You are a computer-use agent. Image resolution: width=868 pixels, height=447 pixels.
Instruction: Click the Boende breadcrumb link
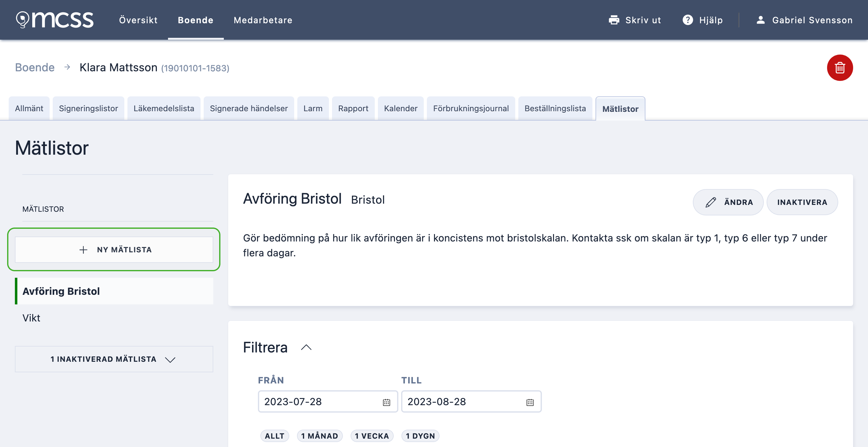point(35,67)
